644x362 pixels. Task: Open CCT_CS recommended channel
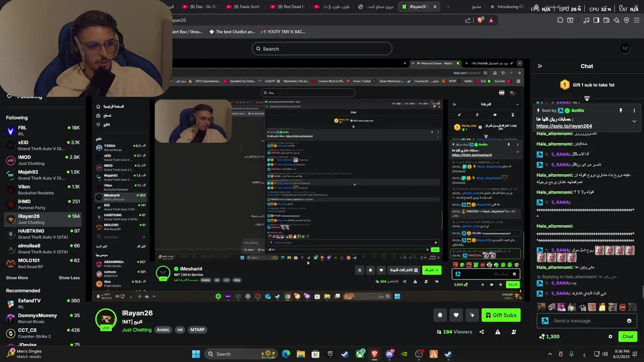[43, 333]
